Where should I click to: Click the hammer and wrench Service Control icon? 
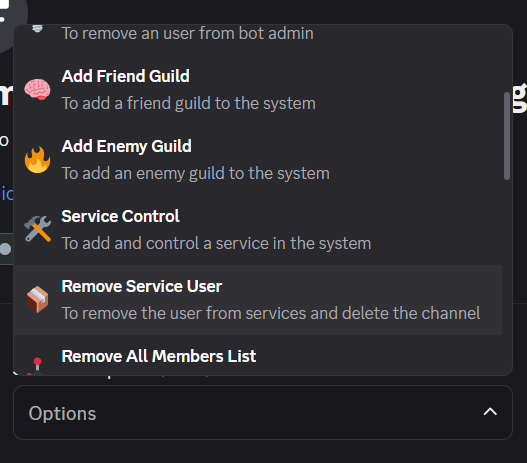37,229
